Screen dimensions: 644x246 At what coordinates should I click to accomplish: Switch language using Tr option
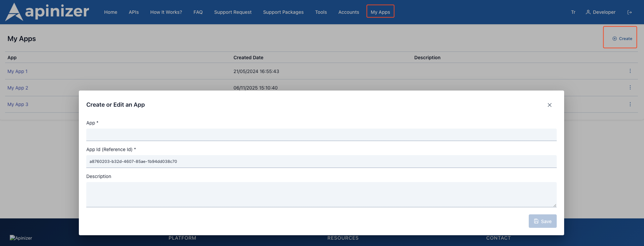[573, 12]
